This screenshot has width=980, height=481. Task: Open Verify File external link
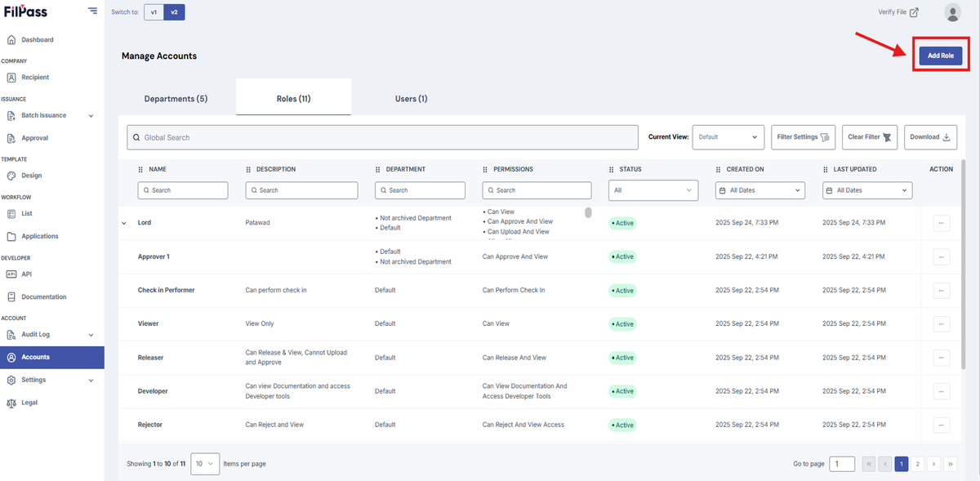898,12
